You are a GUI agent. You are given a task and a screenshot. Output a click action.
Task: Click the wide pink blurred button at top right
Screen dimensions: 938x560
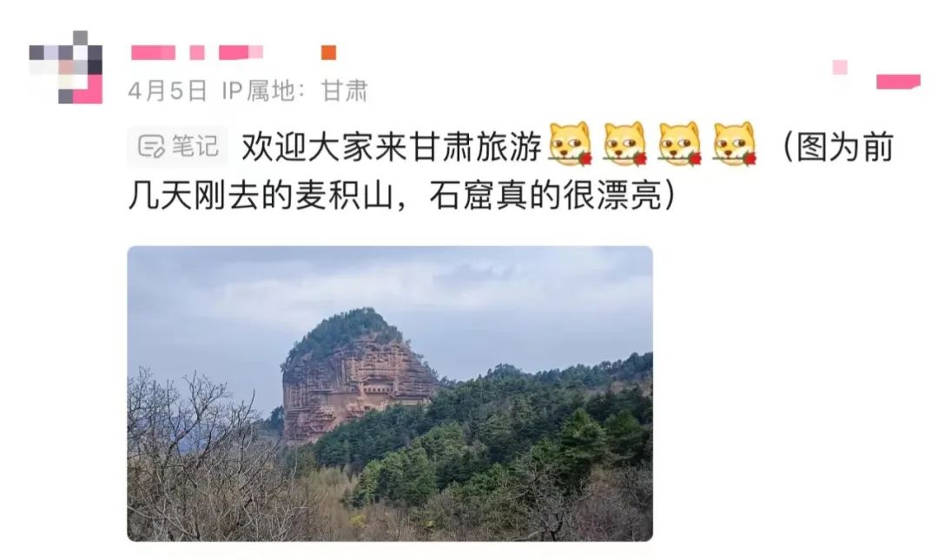click(898, 82)
